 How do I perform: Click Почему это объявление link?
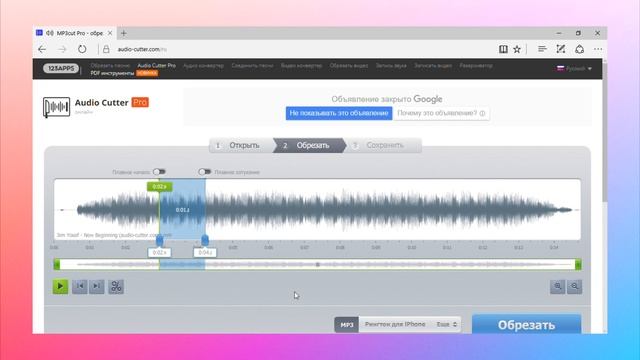coord(441,113)
